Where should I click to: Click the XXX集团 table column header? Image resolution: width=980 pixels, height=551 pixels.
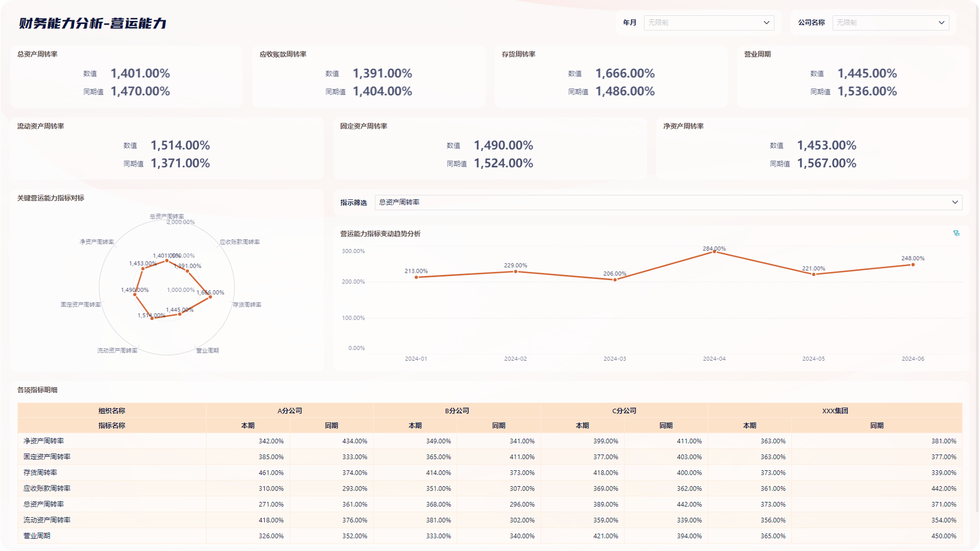[x=834, y=411]
